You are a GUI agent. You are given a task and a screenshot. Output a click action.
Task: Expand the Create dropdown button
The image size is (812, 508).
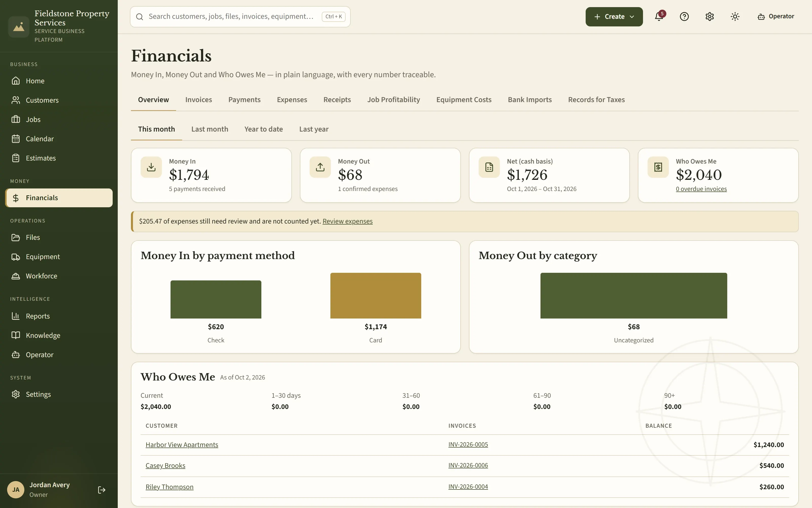coord(614,17)
